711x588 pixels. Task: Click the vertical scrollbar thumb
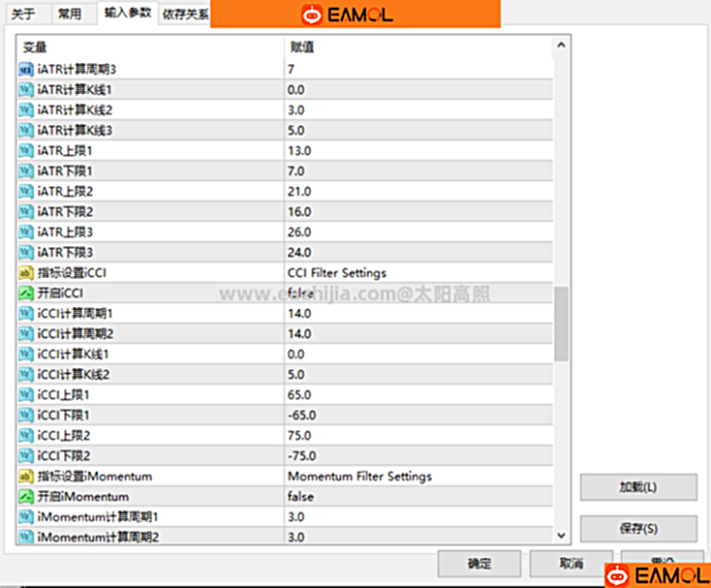tap(561, 325)
